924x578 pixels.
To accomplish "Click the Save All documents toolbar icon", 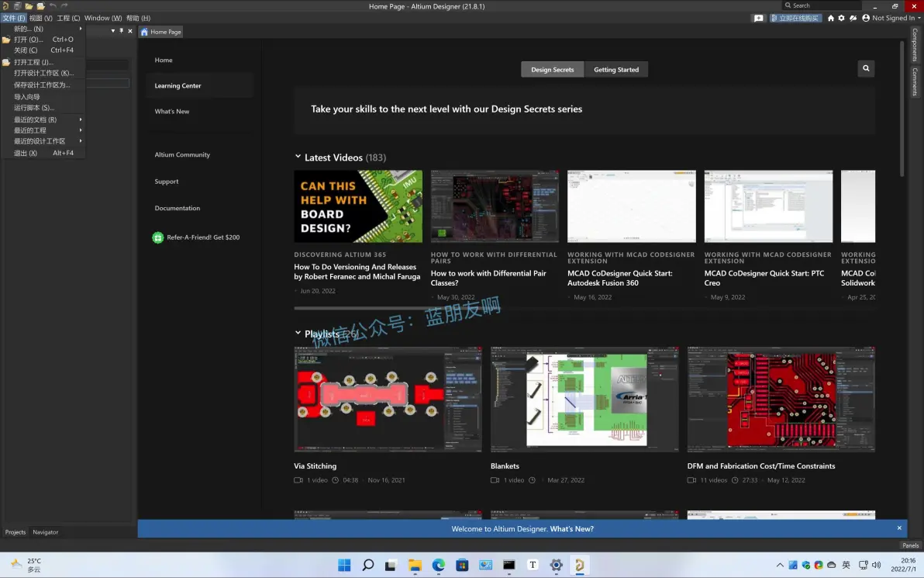I will pyautogui.click(x=17, y=6).
